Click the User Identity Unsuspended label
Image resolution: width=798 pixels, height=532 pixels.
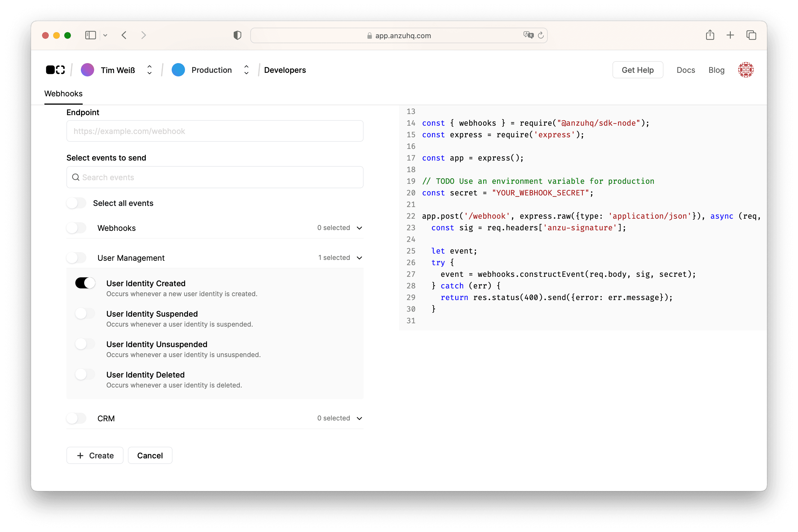pos(157,344)
